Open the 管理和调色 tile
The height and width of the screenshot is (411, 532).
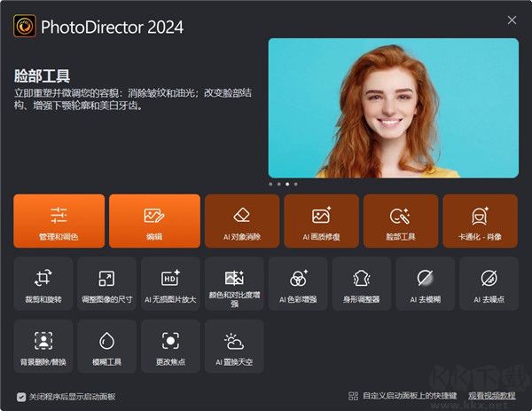click(x=59, y=220)
